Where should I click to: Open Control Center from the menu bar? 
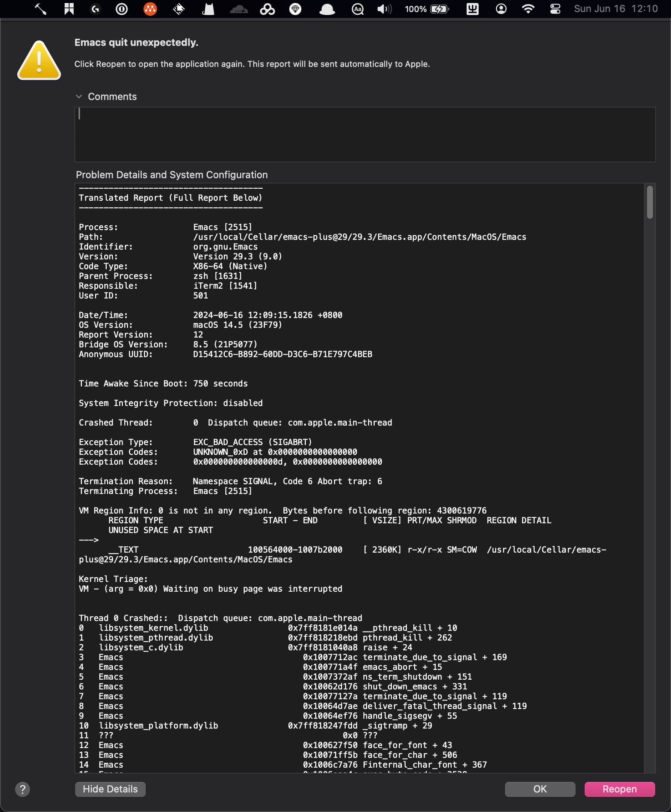coord(555,9)
